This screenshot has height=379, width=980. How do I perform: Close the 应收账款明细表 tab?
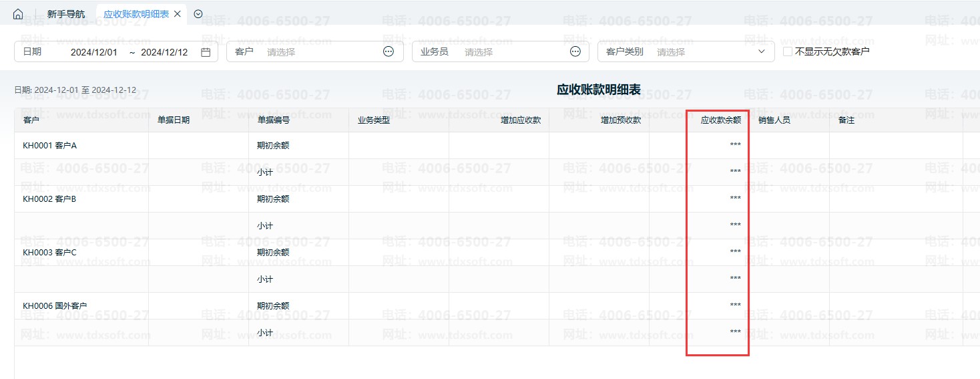point(177,14)
